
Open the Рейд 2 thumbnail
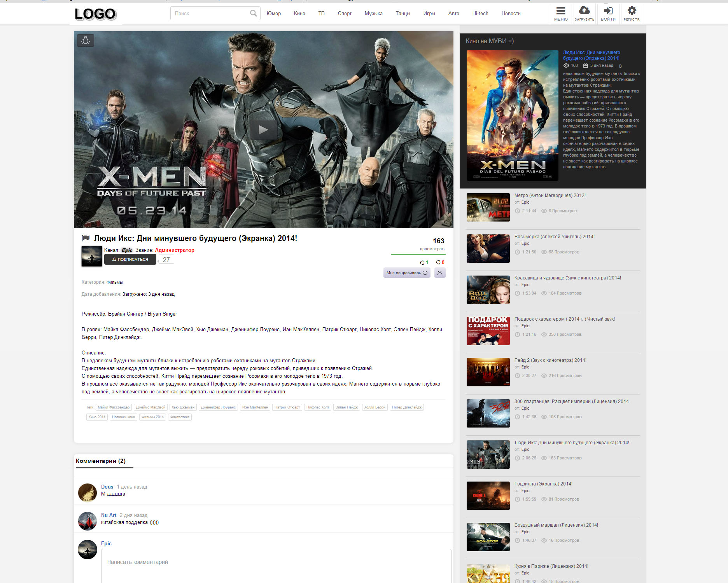[x=488, y=372]
